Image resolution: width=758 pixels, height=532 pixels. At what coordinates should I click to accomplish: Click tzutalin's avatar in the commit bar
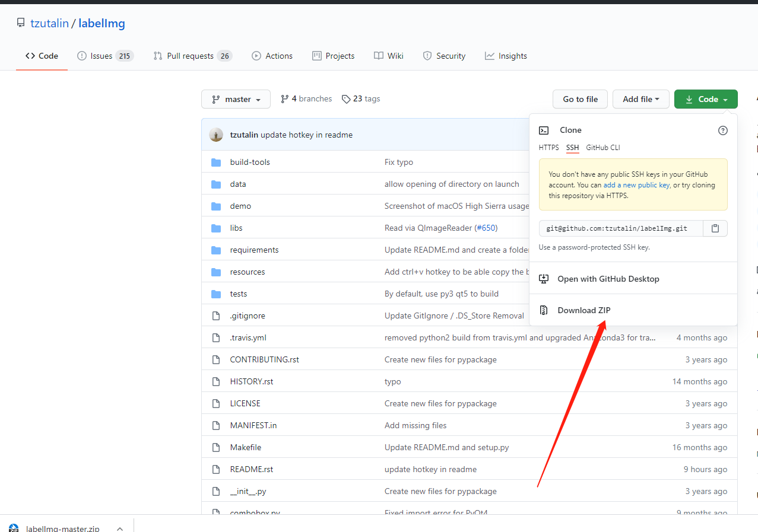click(216, 135)
